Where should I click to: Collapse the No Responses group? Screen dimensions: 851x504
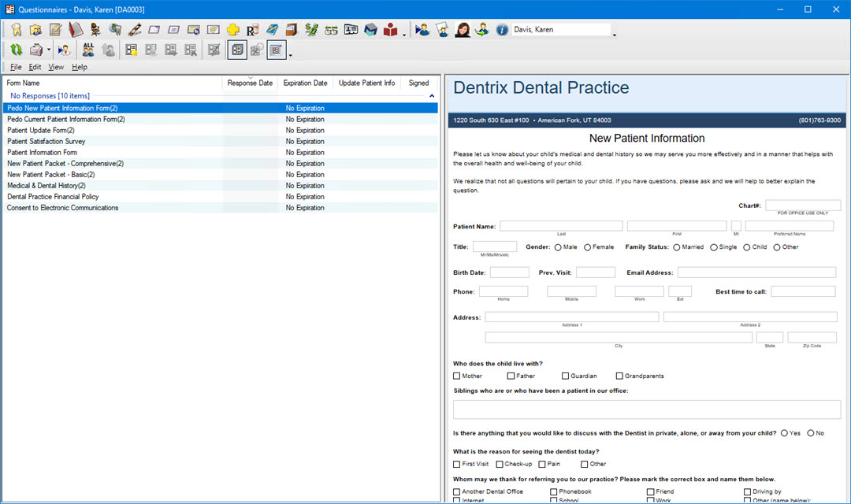point(431,96)
